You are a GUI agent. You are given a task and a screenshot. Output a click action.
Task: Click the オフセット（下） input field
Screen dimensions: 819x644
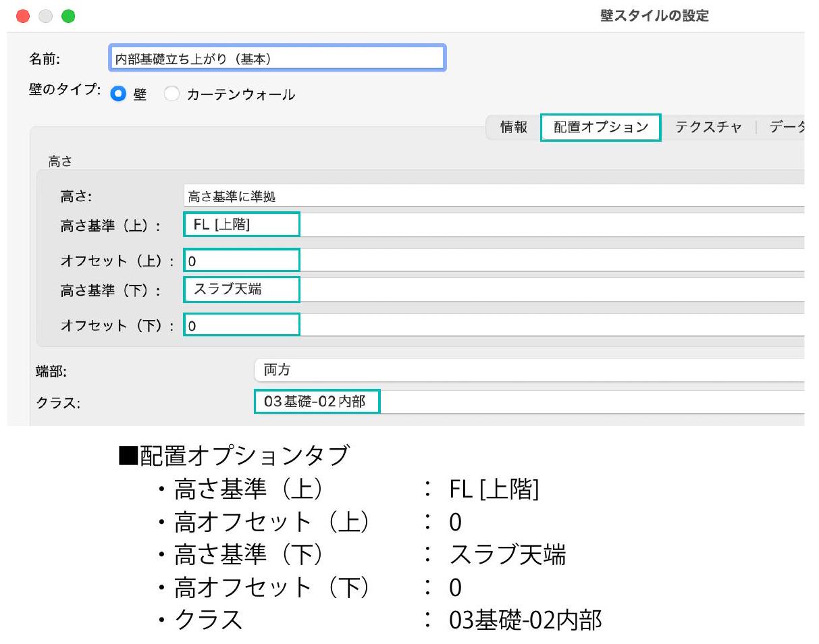tap(494, 325)
